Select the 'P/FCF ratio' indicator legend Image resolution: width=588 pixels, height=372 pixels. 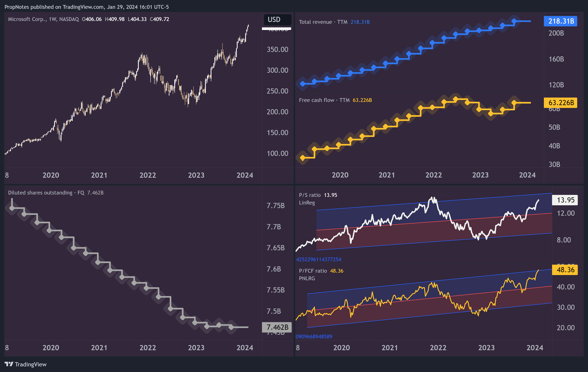point(313,271)
